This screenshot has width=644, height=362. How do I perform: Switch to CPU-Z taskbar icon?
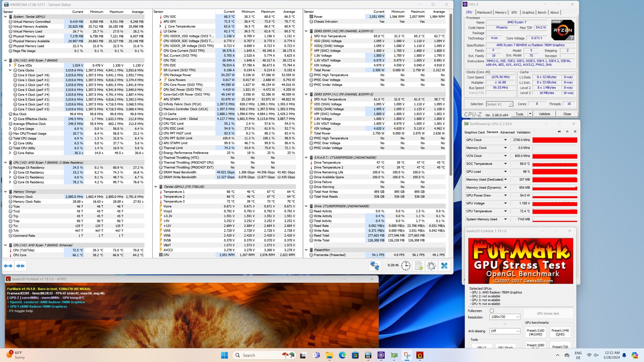point(381,355)
